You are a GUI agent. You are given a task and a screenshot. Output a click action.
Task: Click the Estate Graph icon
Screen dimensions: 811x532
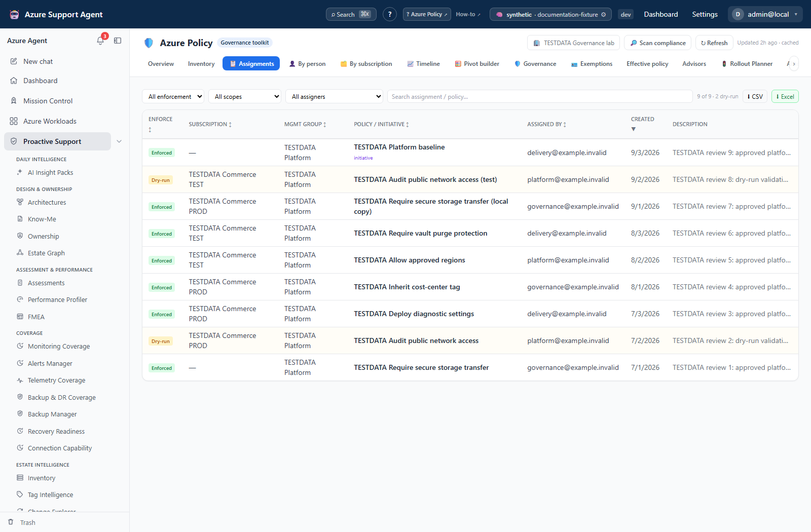pos(20,253)
